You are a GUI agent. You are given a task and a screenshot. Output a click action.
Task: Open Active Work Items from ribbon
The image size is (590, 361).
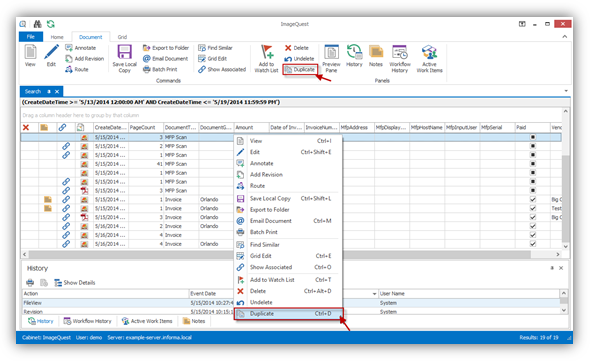[429, 58]
